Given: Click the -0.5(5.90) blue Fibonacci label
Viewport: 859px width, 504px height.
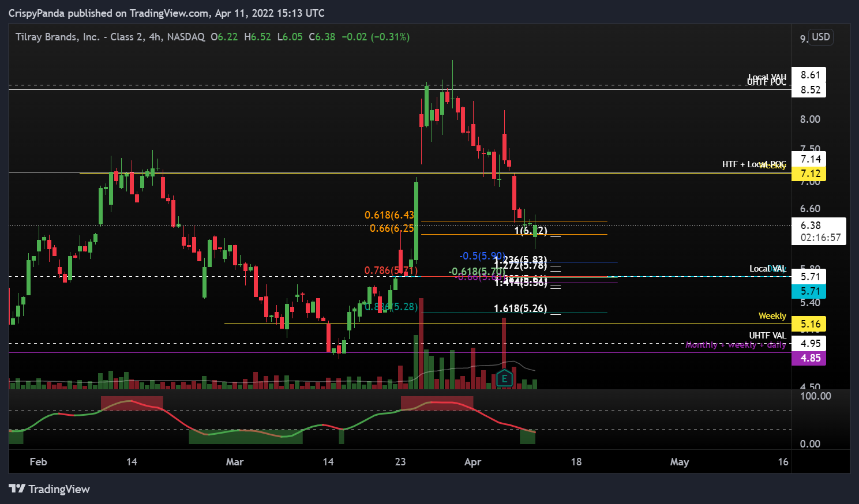Looking at the screenshot, I should pyautogui.click(x=482, y=256).
